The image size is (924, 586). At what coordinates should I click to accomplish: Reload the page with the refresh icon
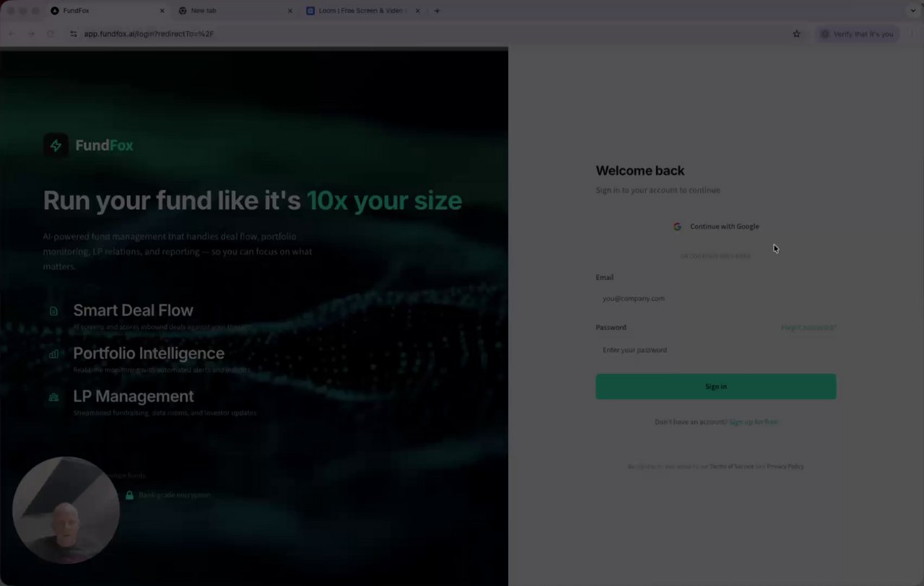(x=51, y=34)
